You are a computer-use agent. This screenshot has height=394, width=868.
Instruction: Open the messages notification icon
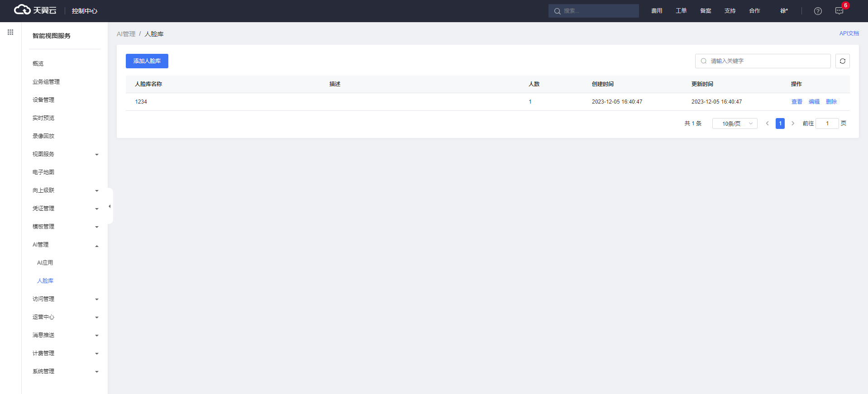point(839,11)
